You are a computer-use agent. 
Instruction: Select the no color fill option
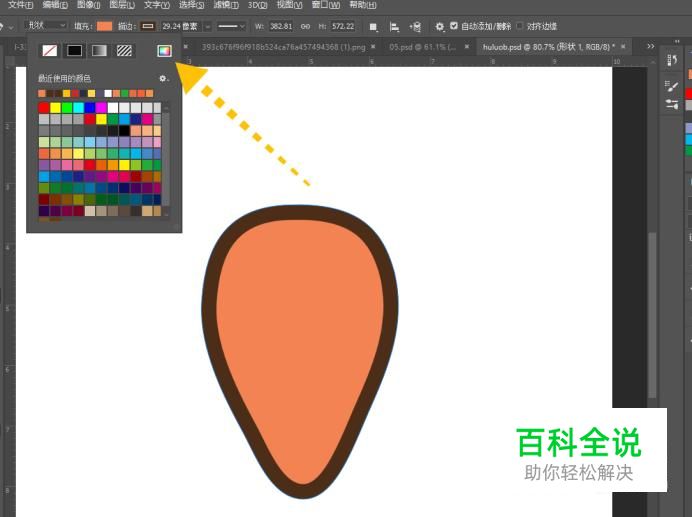tap(49, 50)
